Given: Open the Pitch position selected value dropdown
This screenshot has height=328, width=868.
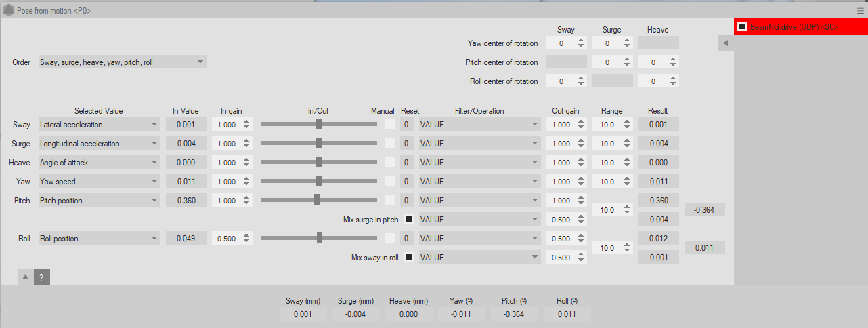Looking at the screenshot, I should (x=99, y=201).
